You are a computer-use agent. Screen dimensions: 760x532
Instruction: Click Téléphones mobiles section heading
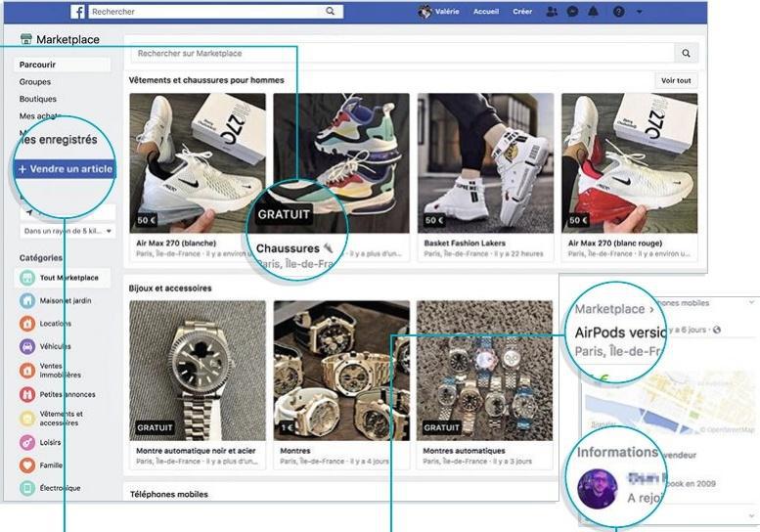point(168,495)
